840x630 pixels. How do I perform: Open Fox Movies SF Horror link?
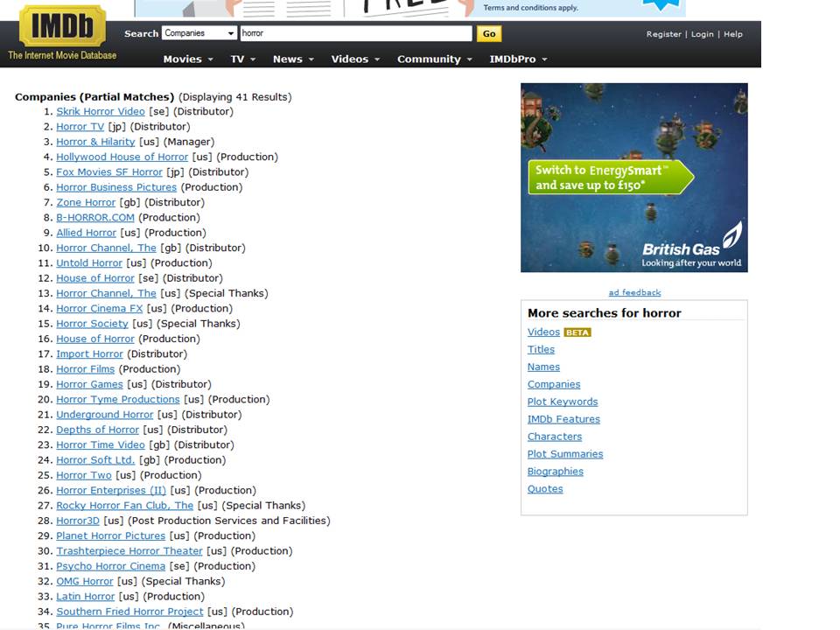109,172
